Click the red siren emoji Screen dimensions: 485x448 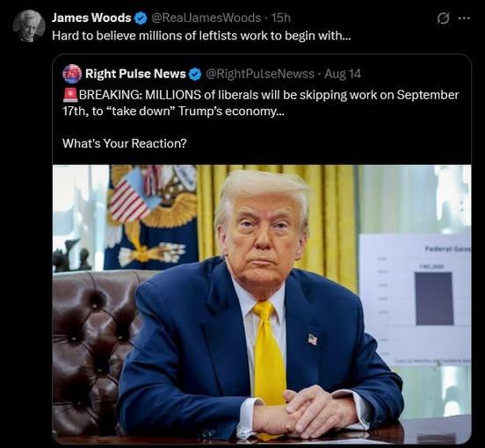coord(70,95)
